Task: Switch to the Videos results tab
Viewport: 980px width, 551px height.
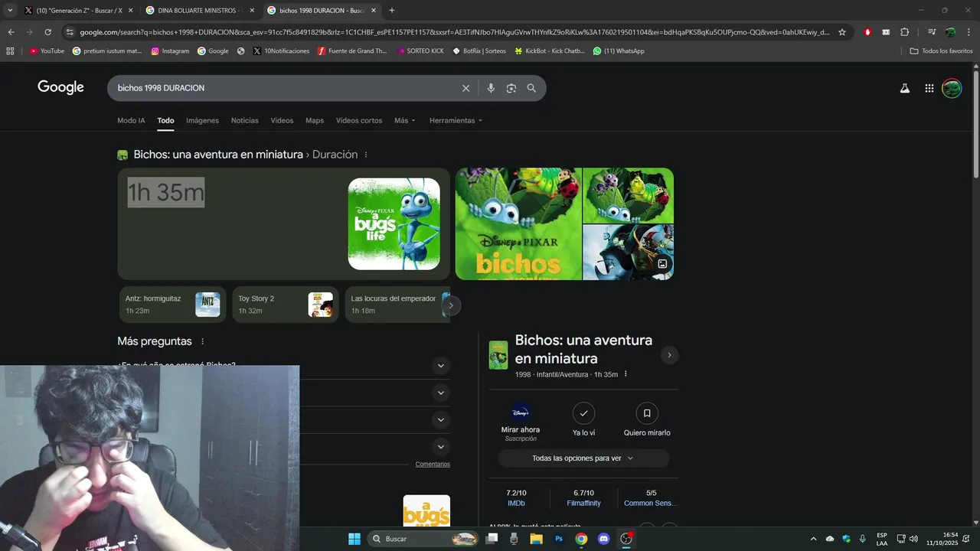Action: pyautogui.click(x=282, y=120)
